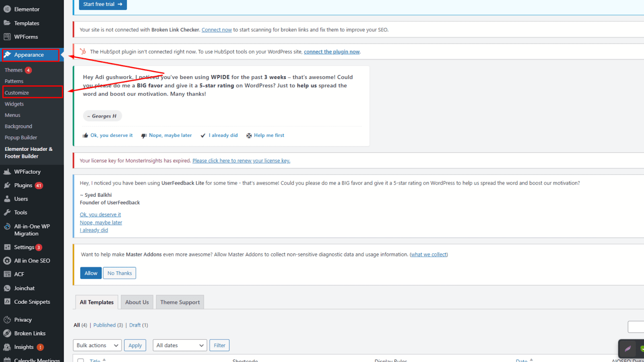This screenshot has width=644, height=362.
Task: Click the Appearance paintbrush icon
Action: (7, 55)
